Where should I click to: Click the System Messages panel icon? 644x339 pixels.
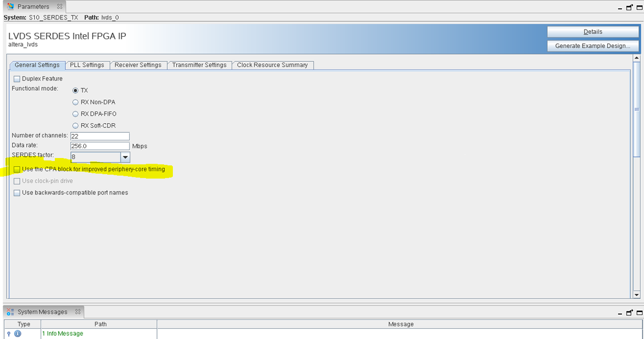11,312
